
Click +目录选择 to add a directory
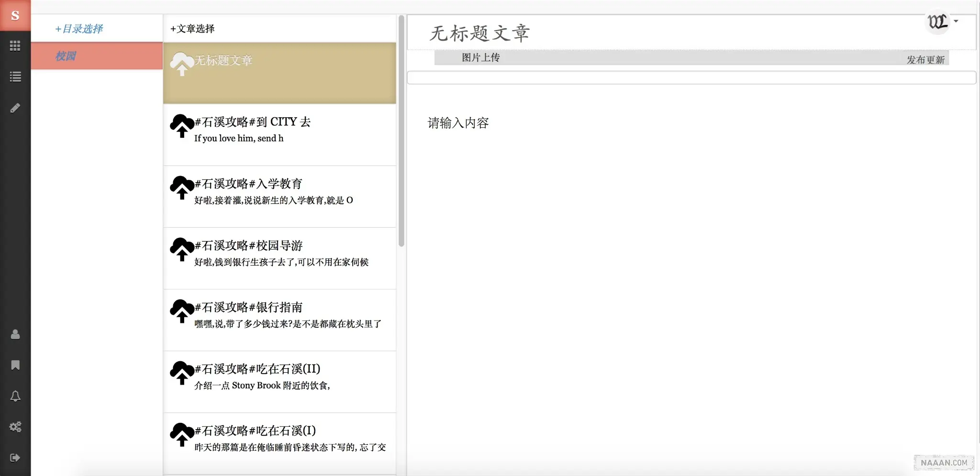pos(79,29)
